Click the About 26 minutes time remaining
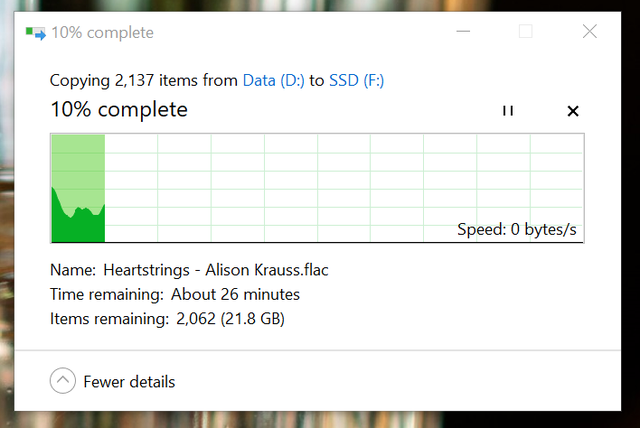The image size is (640, 428). point(235,295)
